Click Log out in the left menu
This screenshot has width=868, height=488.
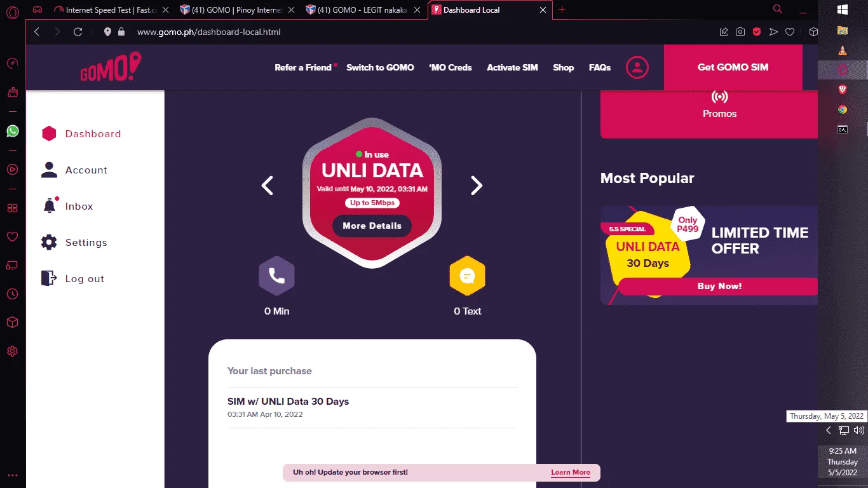pos(72,278)
